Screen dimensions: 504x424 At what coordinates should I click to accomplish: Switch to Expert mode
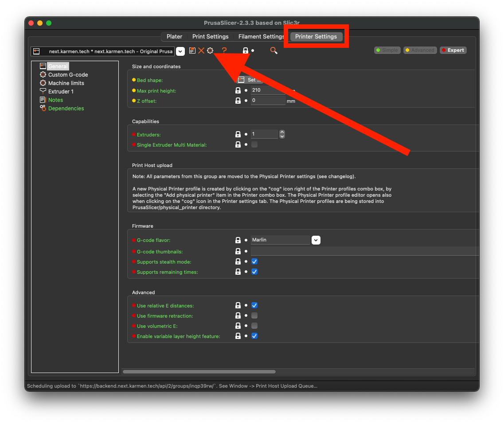coord(453,50)
